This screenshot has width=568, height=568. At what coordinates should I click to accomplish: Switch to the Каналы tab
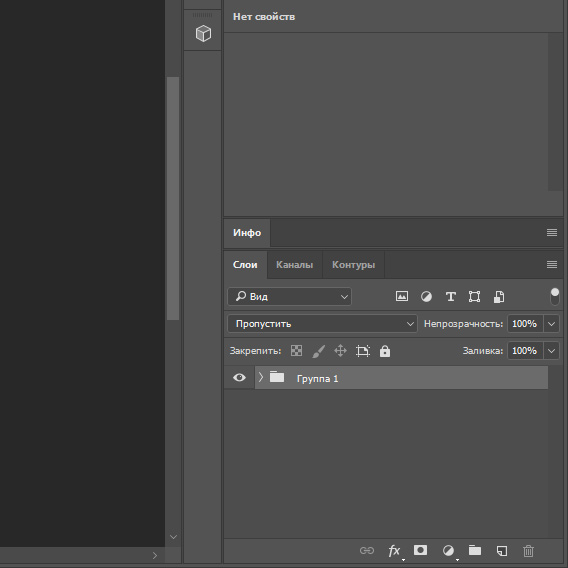coord(295,265)
